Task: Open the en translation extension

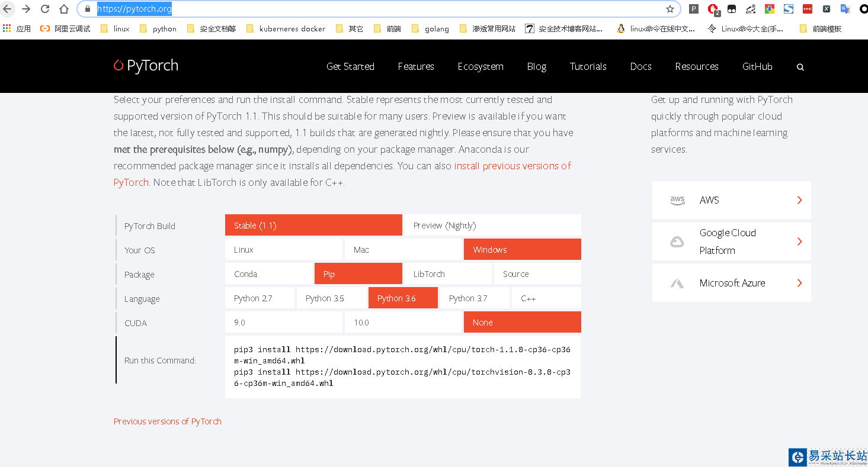Action: coord(751,9)
